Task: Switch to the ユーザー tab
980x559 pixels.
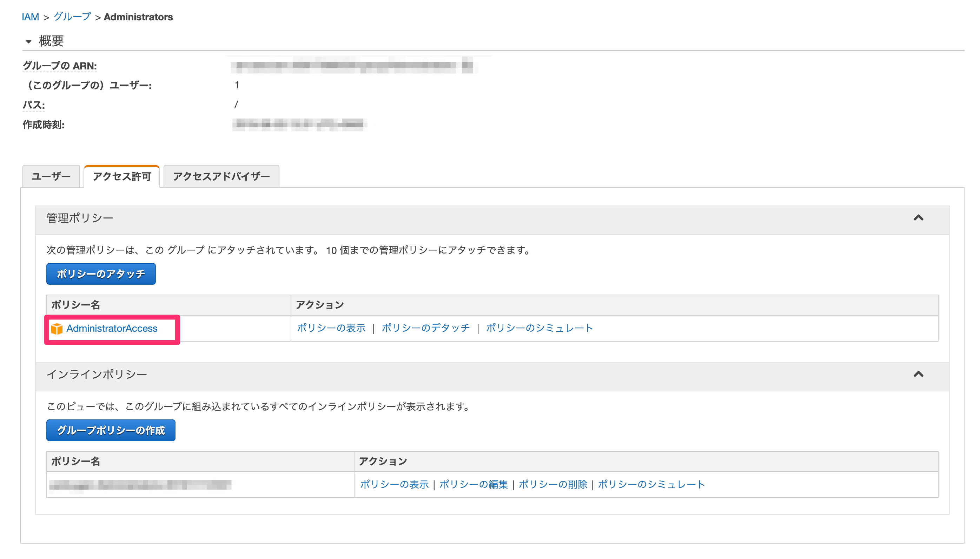Action: [x=51, y=177]
